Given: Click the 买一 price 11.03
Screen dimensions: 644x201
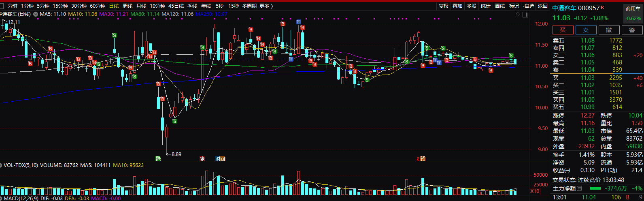Looking at the screenshot, I should [588, 78].
